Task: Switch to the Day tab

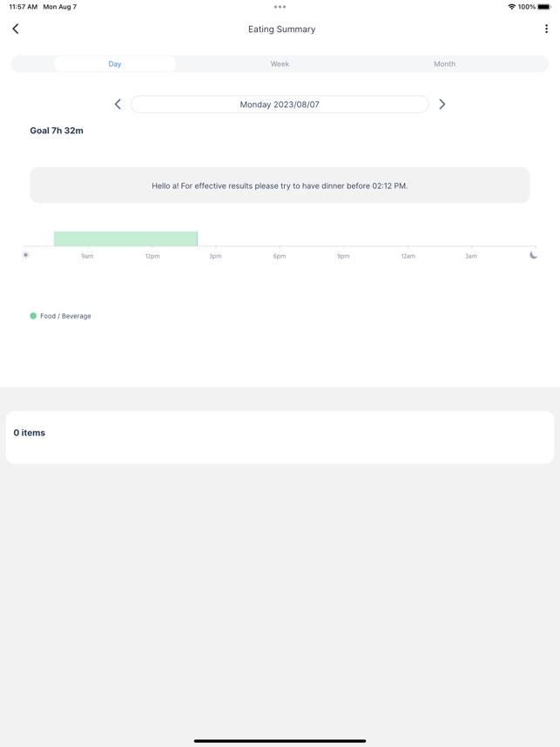Action: point(115,64)
